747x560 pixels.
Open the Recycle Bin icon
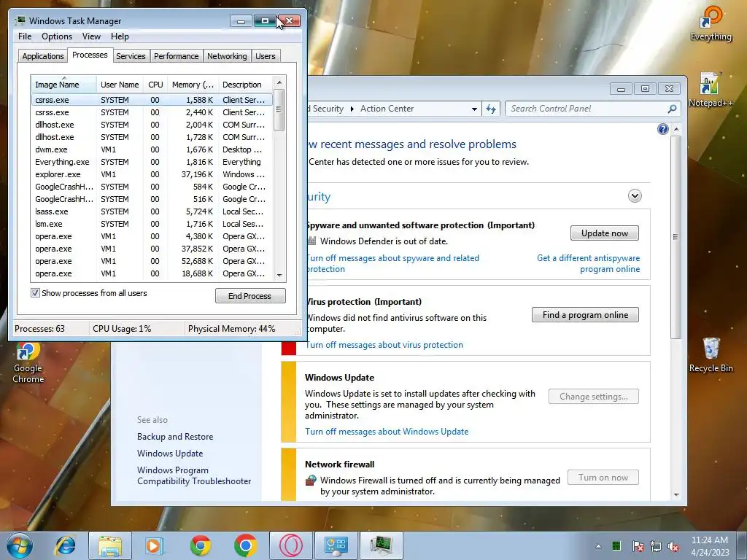pyautogui.click(x=711, y=355)
